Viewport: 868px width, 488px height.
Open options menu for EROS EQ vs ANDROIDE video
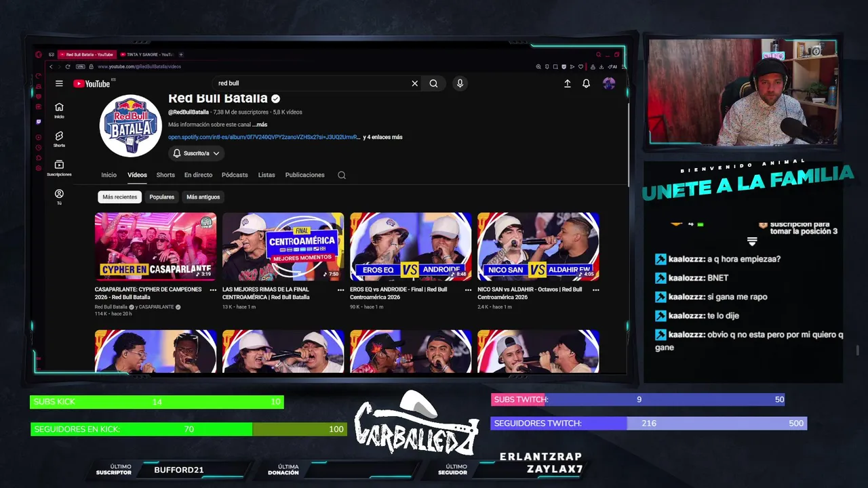(468, 289)
